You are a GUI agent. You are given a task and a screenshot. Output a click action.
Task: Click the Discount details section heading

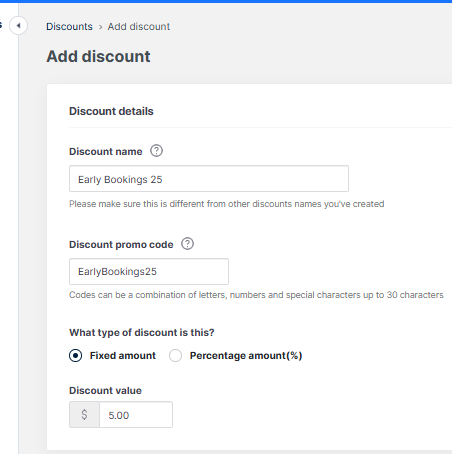(111, 111)
